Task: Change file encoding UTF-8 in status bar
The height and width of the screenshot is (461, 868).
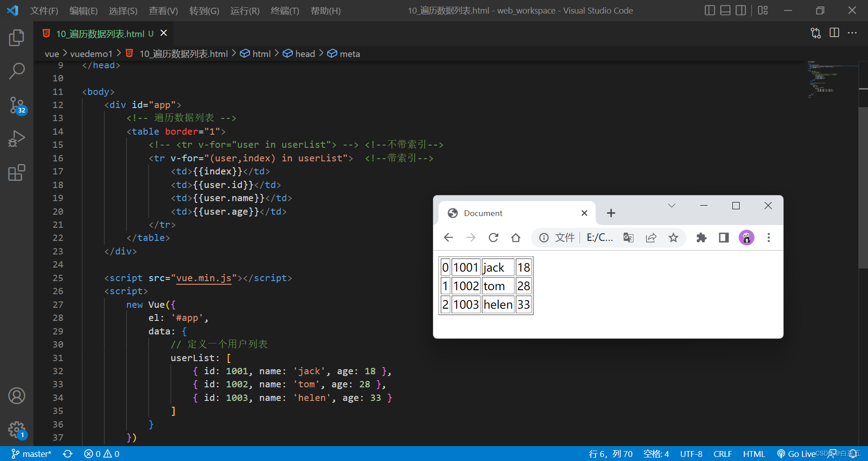Action: (x=691, y=454)
